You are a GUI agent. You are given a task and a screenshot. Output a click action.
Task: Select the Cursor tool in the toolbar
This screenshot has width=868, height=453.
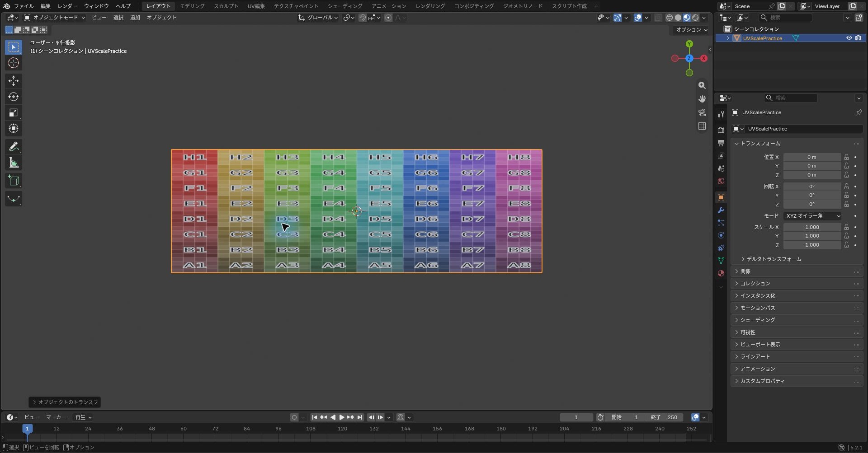14,63
